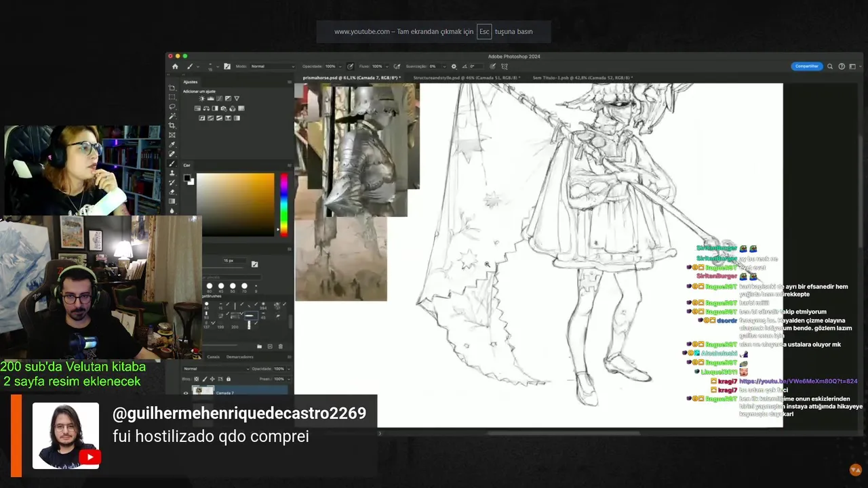Toggle airbrush-style build-up icon

pos(395,66)
